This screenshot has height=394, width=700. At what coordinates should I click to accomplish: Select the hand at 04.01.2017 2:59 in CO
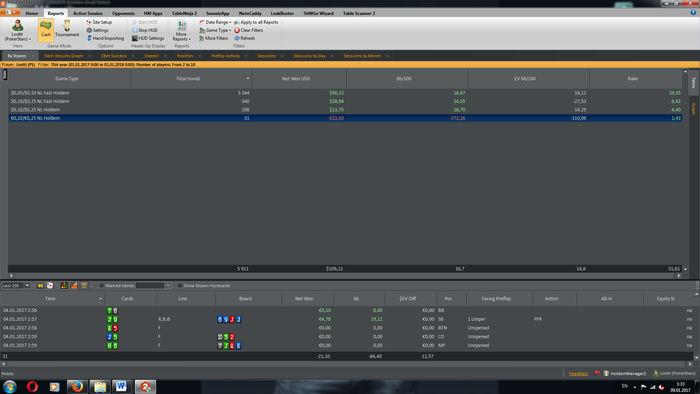coord(346,336)
